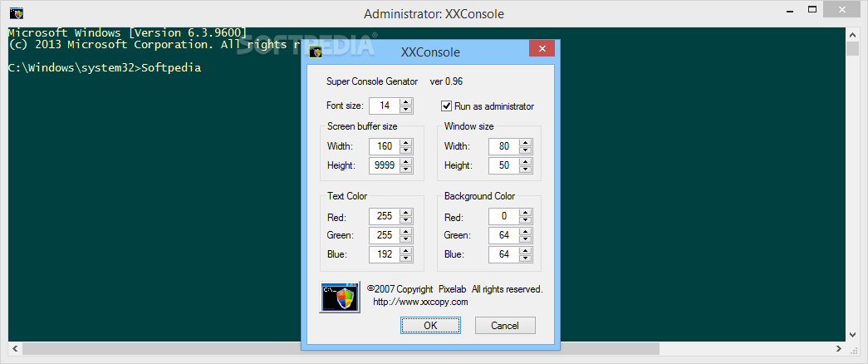Increase Text Color Blue value

pyautogui.click(x=407, y=251)
